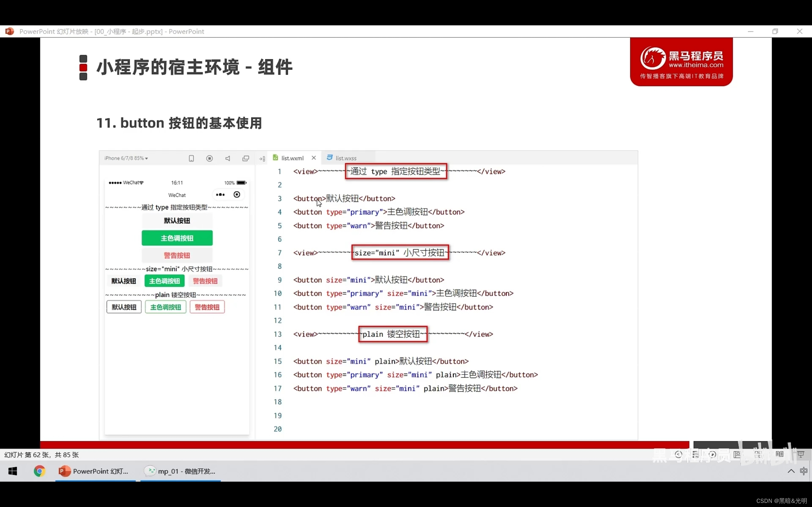The width and height of the screenshot is (812, 507).
Task: Open the slide list menu icon in status bar
Action: click(x=695, y=454)
